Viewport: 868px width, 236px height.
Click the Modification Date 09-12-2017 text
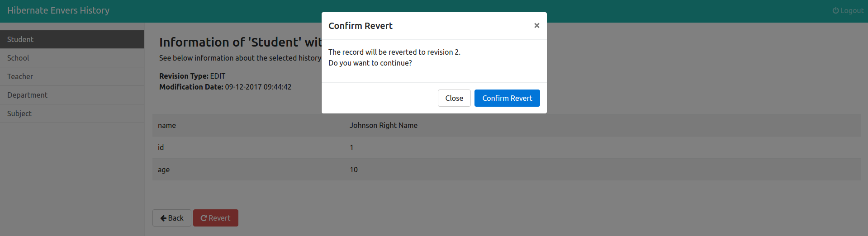click(x=225, y=87)
